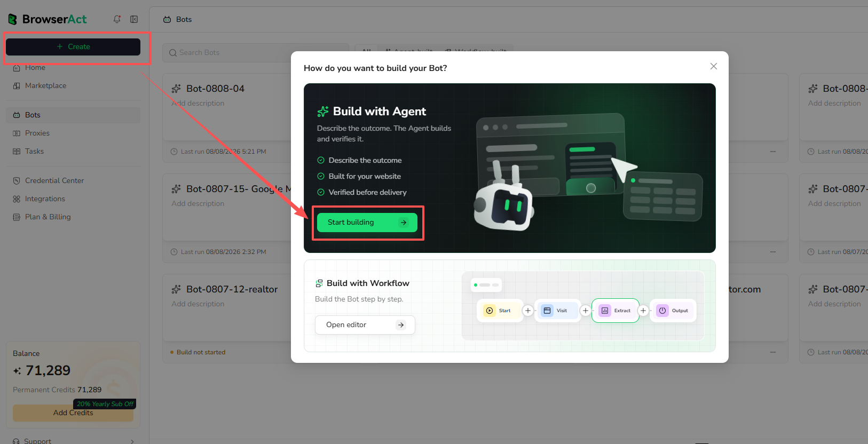Select Bots in the sidebar
The width and height of the screenshot is (868, 444).
click(x=73, y=115)
